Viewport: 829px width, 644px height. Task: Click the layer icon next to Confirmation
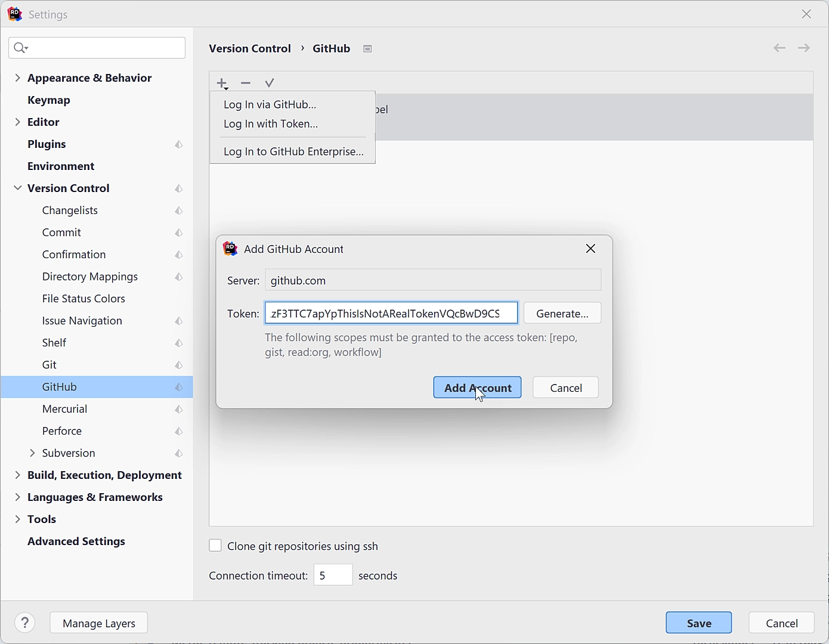(178, 255)
